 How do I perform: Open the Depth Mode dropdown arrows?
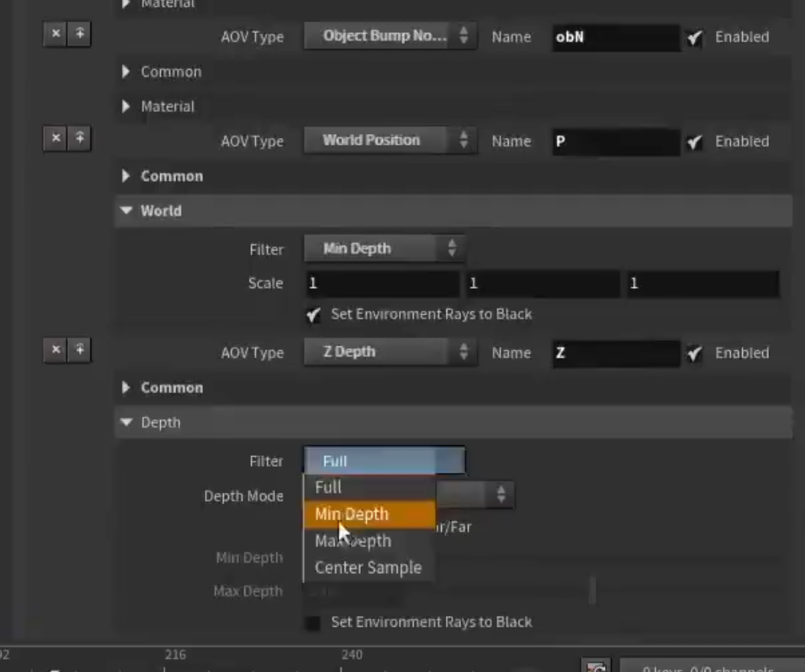(501, 495)
